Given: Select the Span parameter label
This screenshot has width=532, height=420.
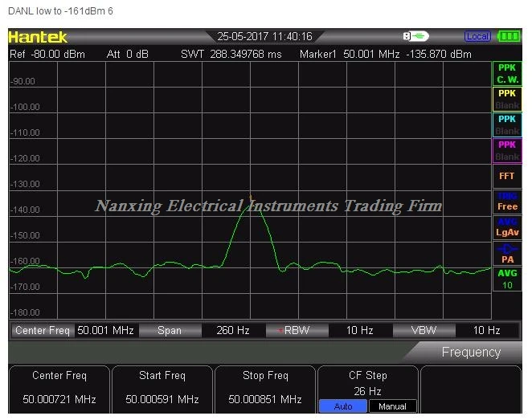Looking at the screenshot, I should pyautogui.click(x=170, y=331).
